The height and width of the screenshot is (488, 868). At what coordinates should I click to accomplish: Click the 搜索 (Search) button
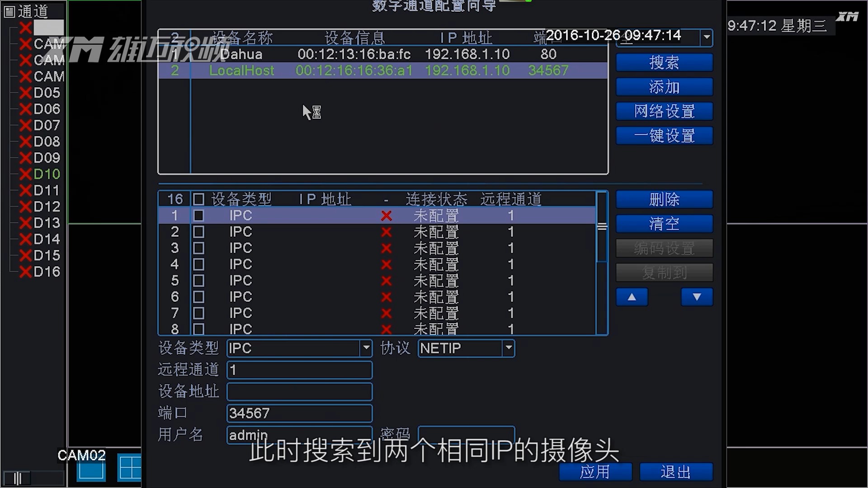pos(664,62)
